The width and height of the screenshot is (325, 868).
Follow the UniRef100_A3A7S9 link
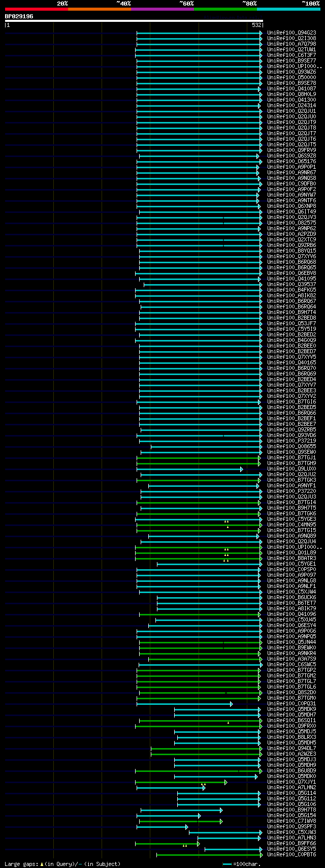[x=291, y=659]
